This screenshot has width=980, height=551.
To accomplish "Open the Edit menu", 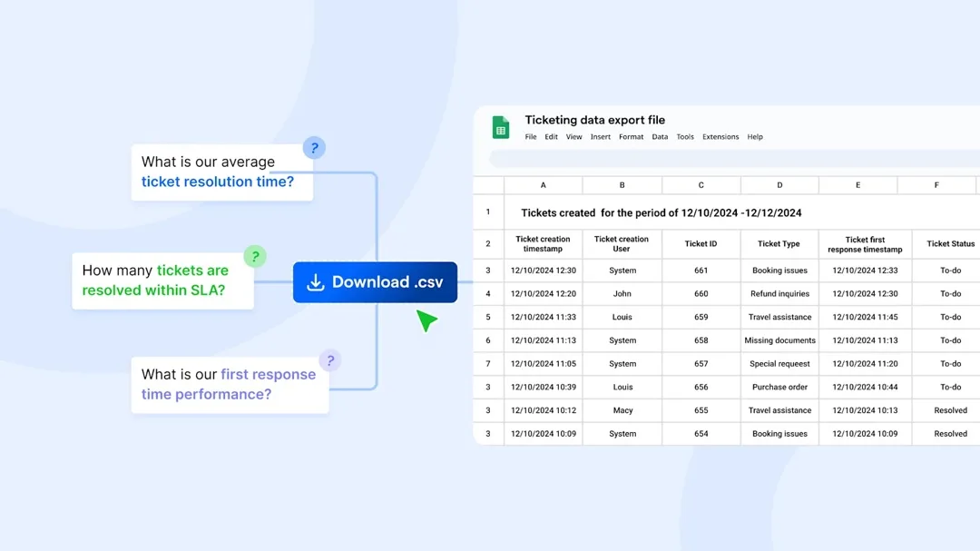I will coord(551,137).
